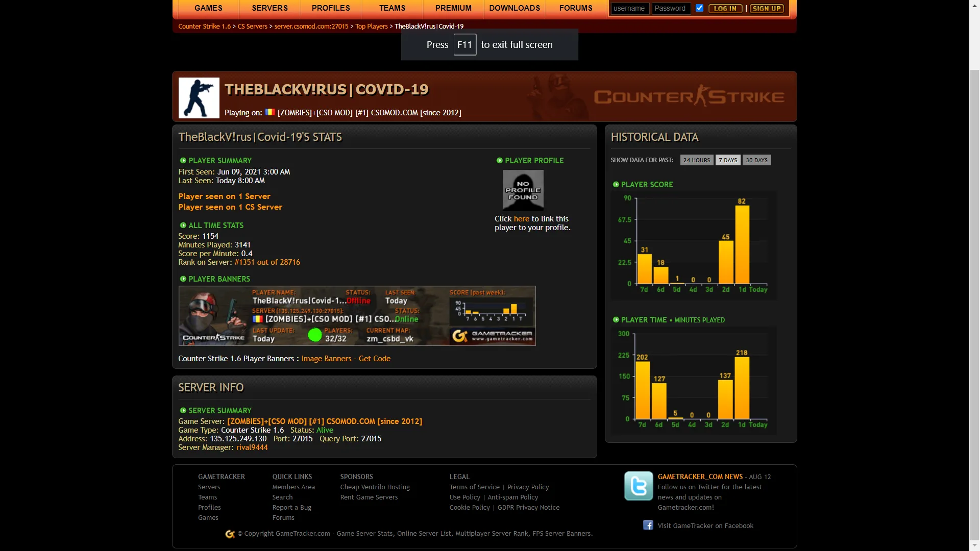Image resolution: width=980 pixels, height=551 pixels.
Task: Select the 7 Days history range
Action: pos(728,160)
